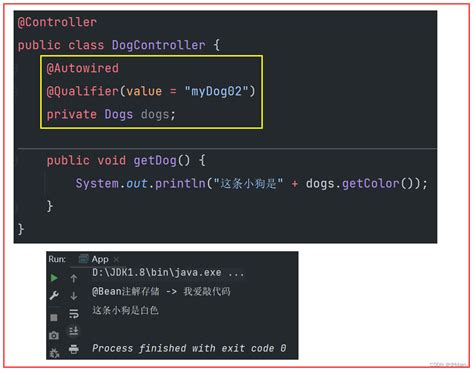
Task: Click the getDog method name
Action: click(155, 160)
